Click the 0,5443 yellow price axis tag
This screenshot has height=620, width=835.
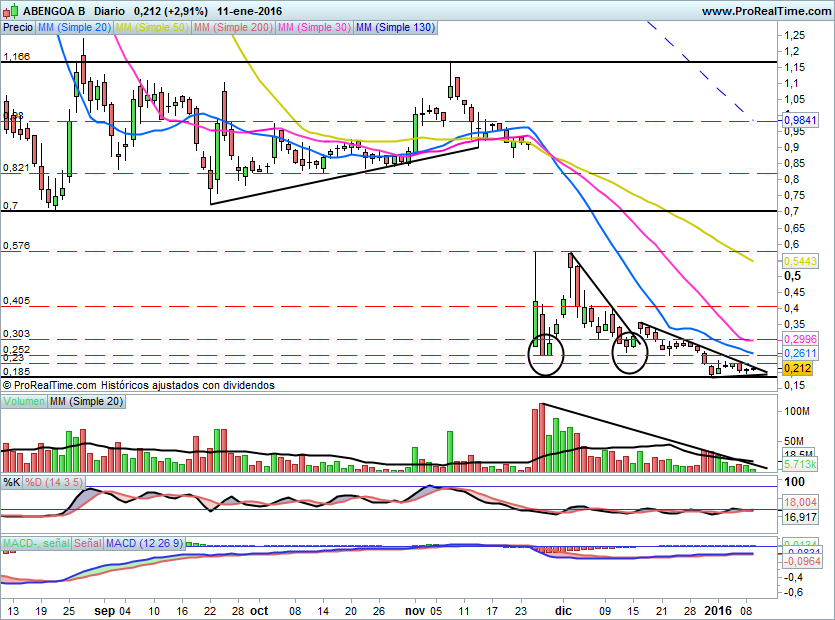pos(800,260)
